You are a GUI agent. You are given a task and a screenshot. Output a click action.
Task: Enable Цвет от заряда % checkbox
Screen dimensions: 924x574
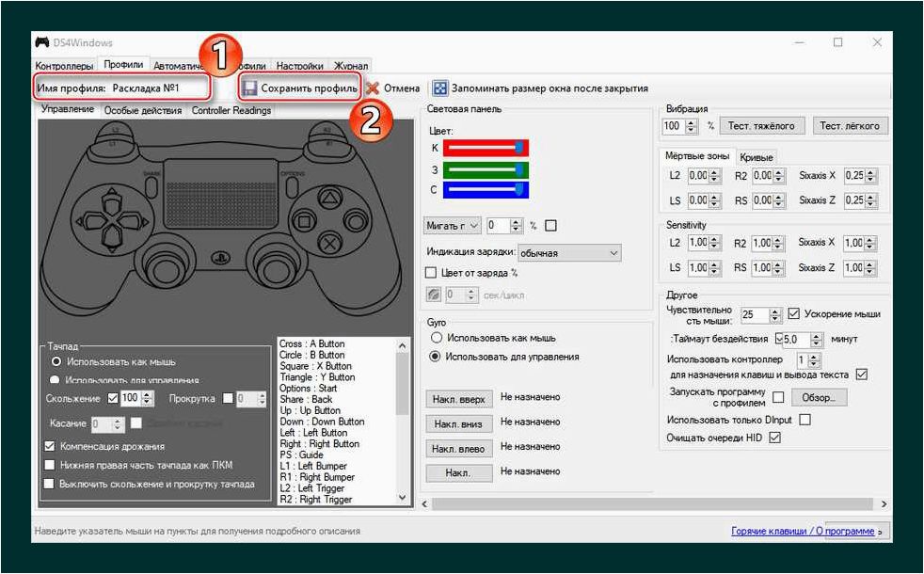click(x=431, y=273)
